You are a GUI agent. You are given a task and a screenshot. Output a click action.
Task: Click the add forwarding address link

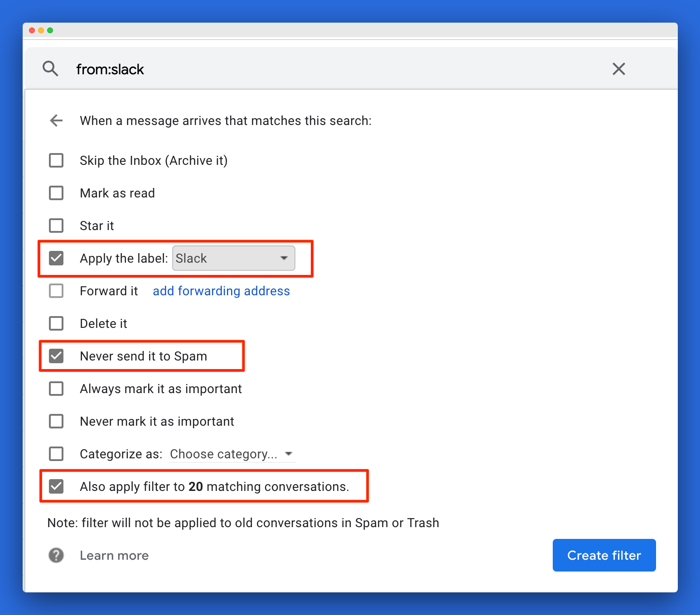click(221, 291)
